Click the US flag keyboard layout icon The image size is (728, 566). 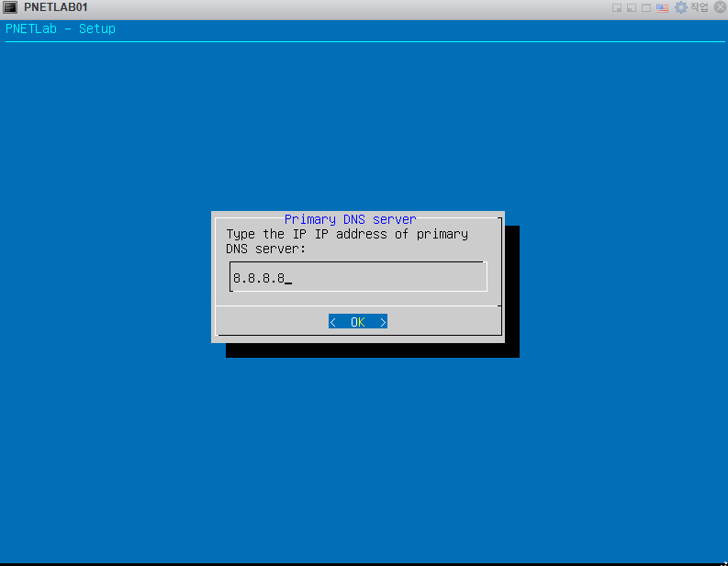(x=662, y=8)
